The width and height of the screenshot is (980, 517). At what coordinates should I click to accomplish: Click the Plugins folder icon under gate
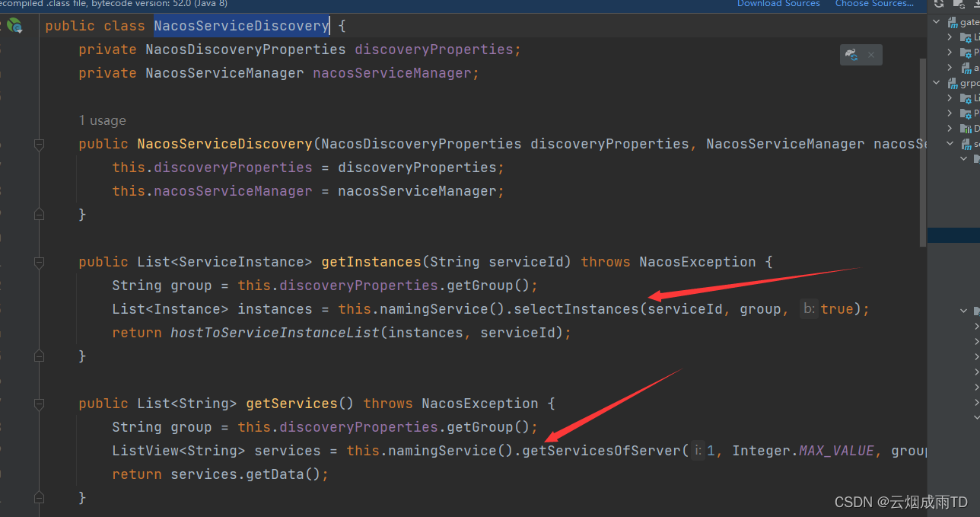(x=966, y=53)
